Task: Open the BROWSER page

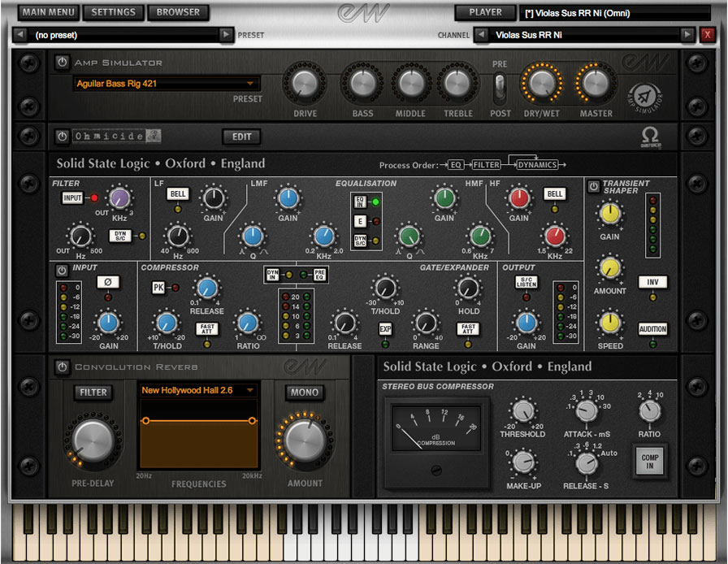Action: 178,12
